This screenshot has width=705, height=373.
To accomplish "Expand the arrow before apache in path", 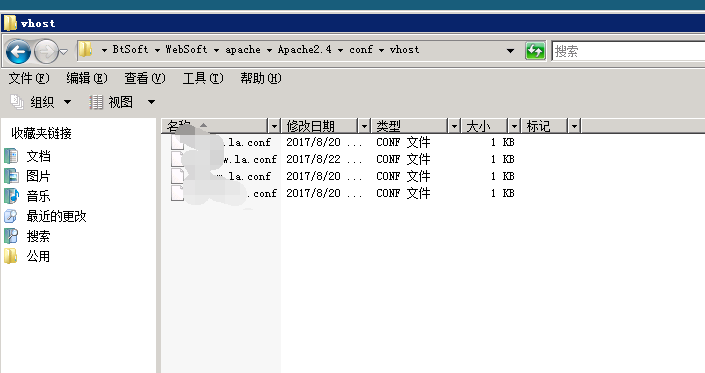I will [x=217, y=50].
